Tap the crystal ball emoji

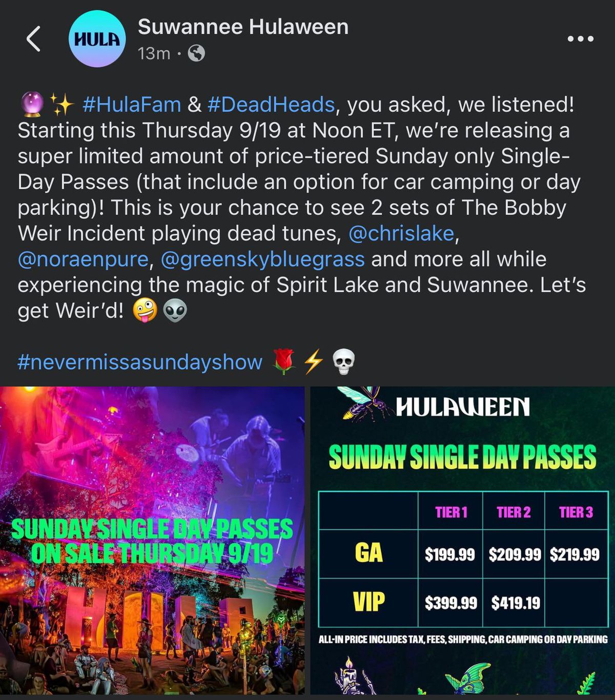click(x=32, y=105)
